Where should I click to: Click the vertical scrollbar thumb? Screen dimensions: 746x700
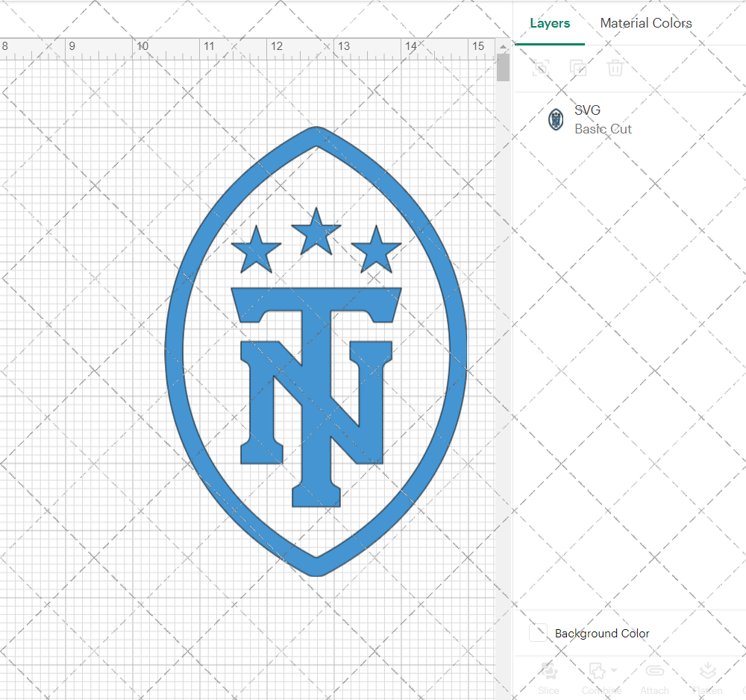coord(503,68)
